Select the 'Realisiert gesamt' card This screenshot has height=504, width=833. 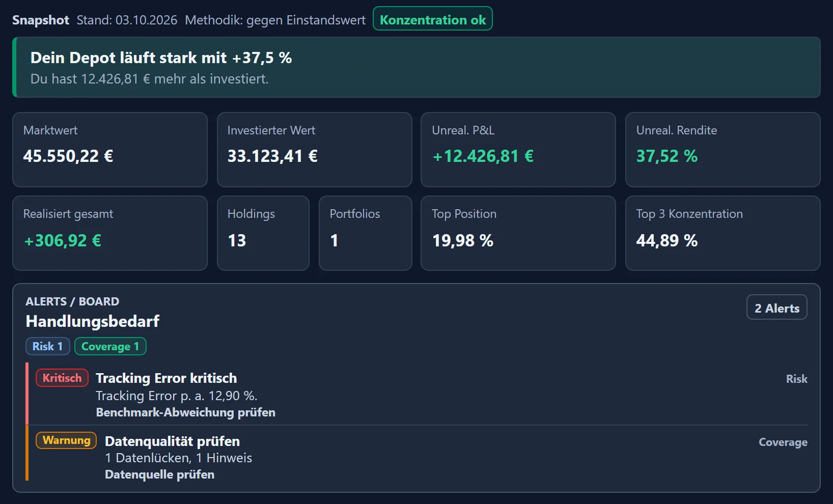[110, 233]
